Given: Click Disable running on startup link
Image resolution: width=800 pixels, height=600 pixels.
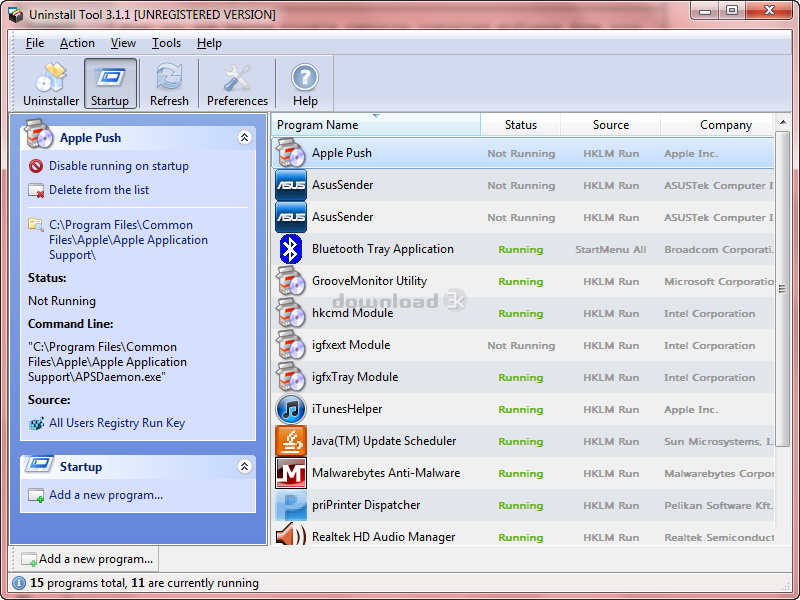Looking at the screenshot, I should click(119, 166).
